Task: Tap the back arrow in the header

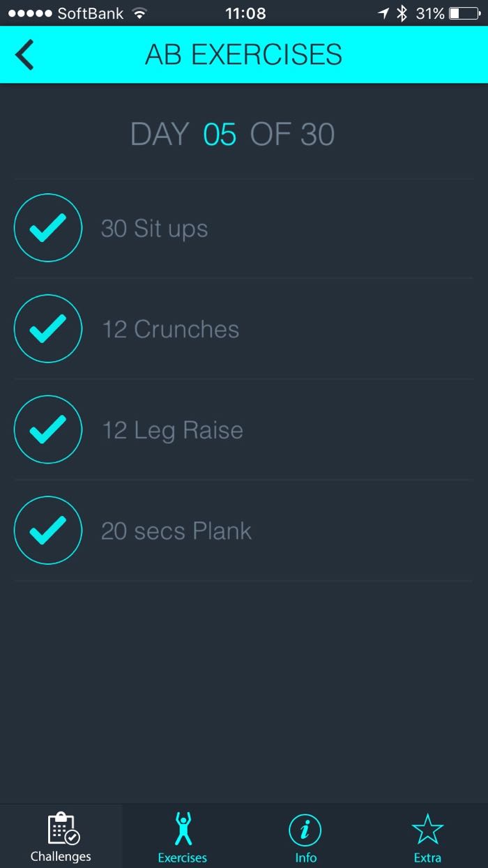Action: [25, 55]
